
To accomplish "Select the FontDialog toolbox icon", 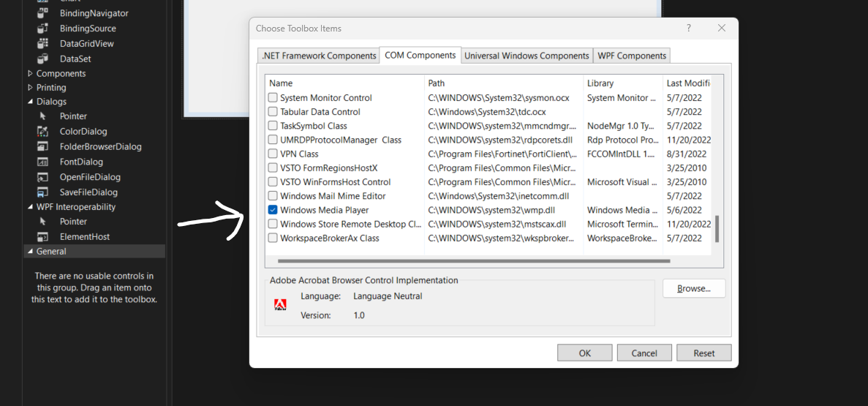I will point(42,162).
